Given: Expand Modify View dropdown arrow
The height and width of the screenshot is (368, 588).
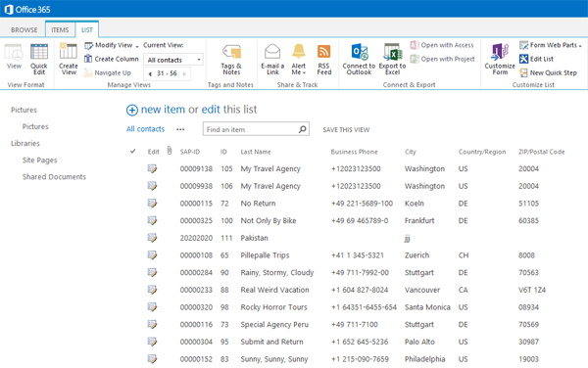Looking at the screenshot, I should click(137, 46).
